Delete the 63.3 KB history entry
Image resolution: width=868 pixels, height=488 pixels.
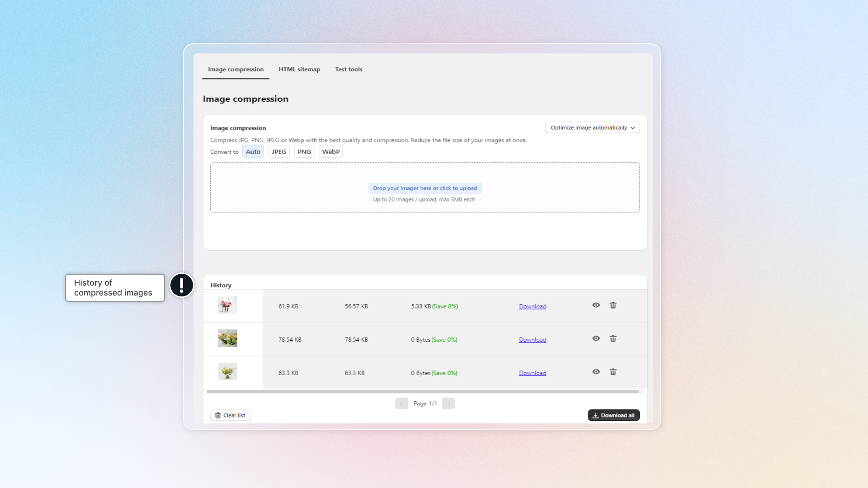coord(613,371)
